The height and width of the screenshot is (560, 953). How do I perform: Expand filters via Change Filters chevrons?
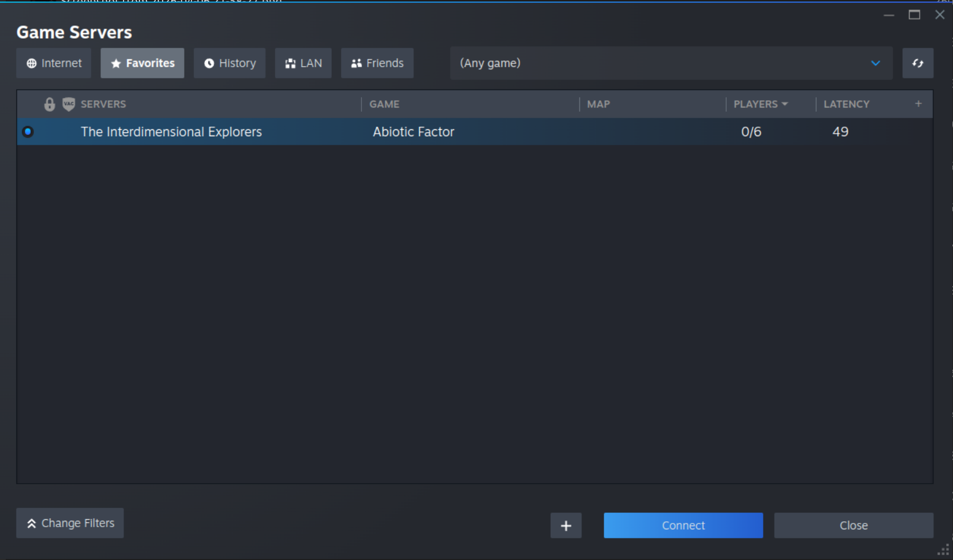pyautogui.click(x=32, y=523)
